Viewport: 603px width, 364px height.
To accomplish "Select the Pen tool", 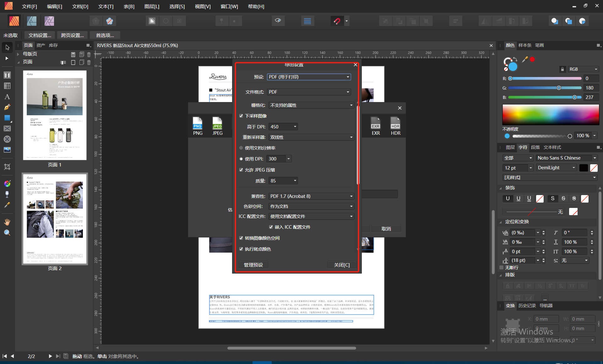I will [7, 107].
